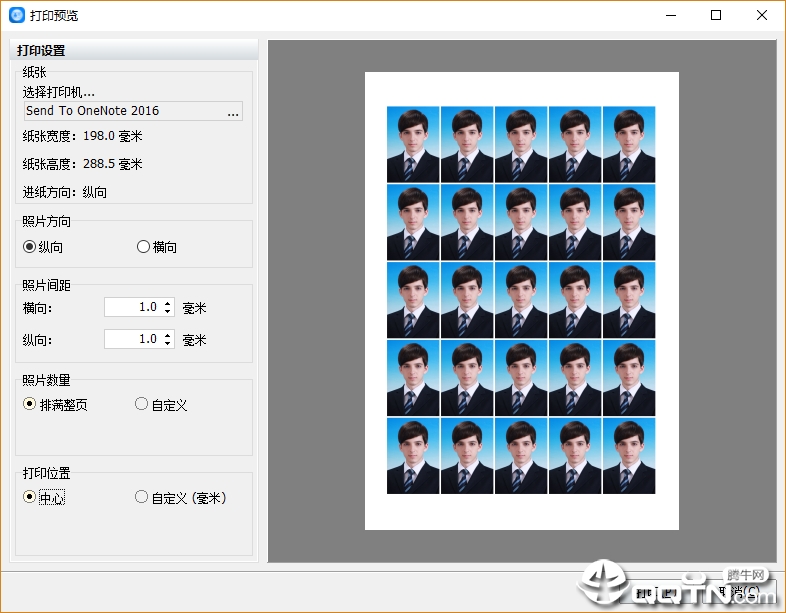
Task: Click the bottom-right ID photo in preview
Action: [629, 456]
